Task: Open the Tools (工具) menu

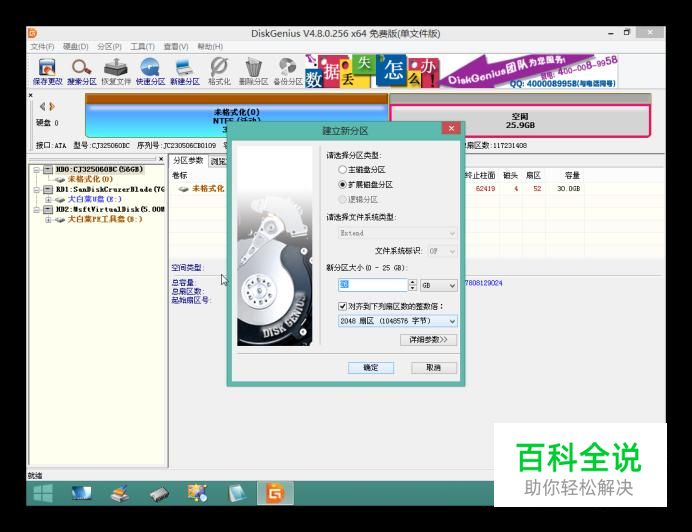Action: pos(143,47)
